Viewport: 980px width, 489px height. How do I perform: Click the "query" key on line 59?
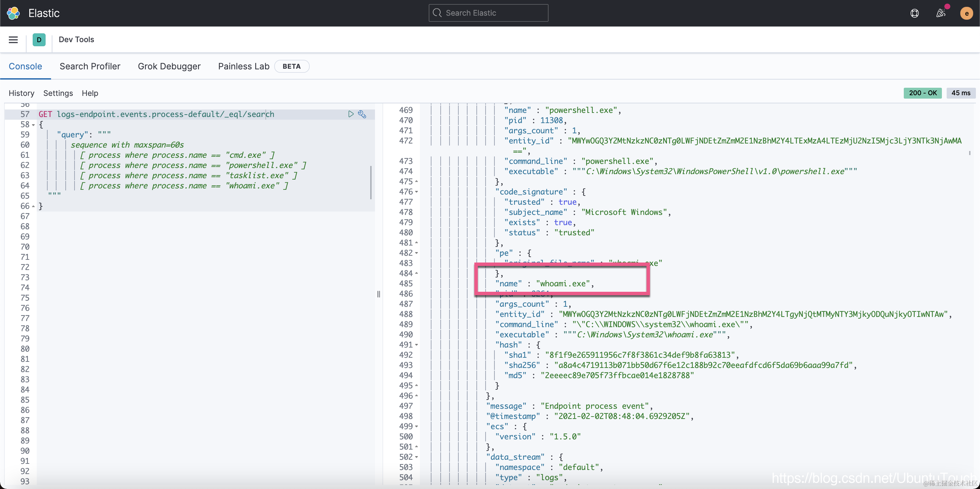pyautogui.click(x=72, y=135)
